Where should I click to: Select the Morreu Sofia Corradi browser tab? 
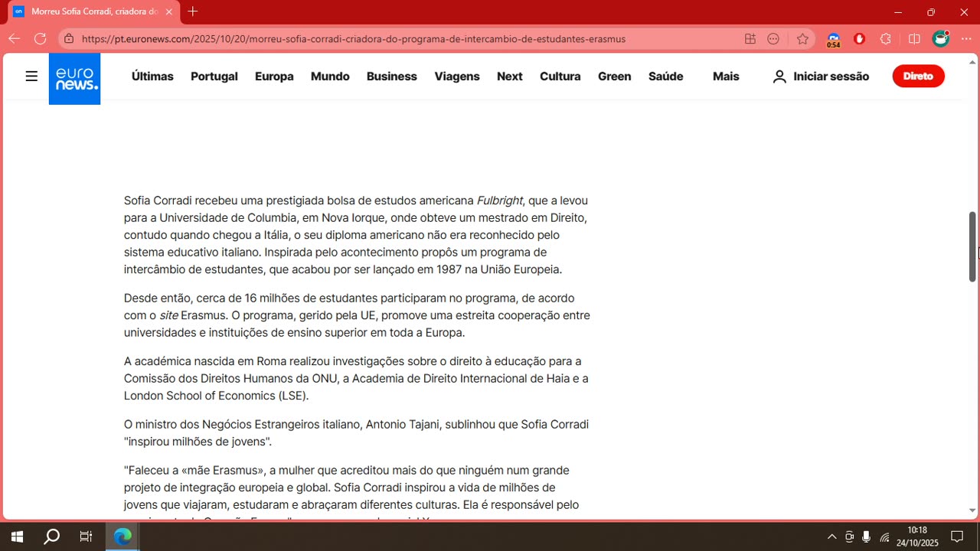point(92,11)
